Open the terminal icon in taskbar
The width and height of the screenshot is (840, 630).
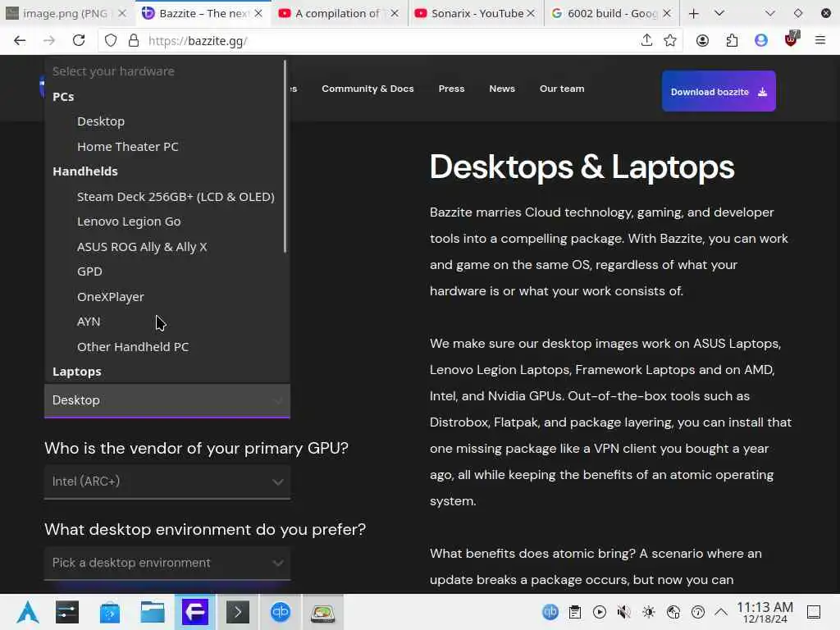coord(238,612)
